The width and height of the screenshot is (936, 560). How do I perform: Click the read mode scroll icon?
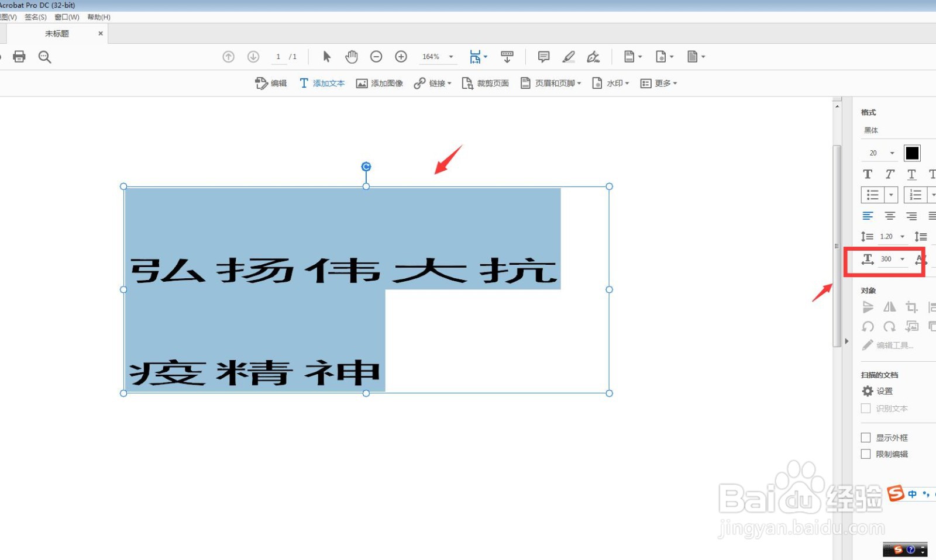coord(507,57)
